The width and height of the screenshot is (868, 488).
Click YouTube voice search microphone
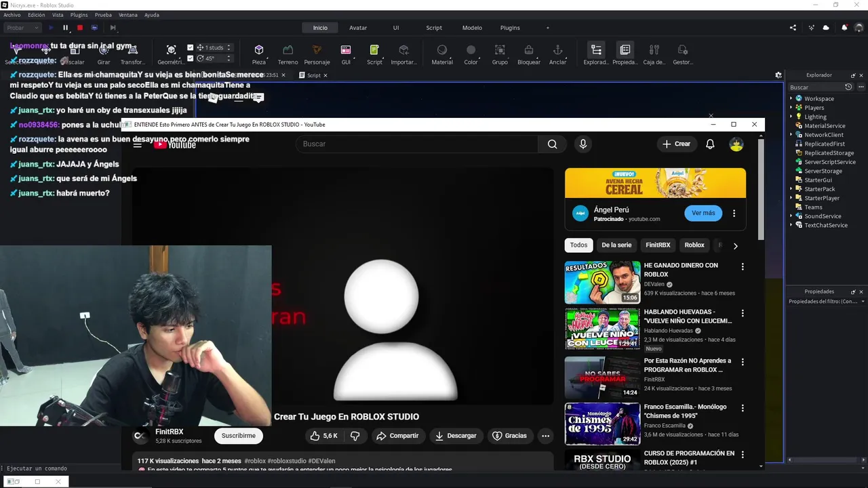coord(583,144)
